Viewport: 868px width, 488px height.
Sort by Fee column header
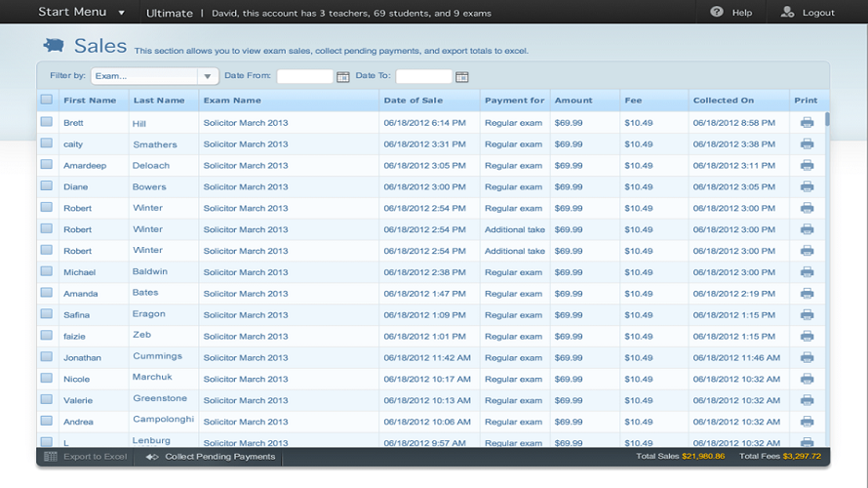coord(633,101)
